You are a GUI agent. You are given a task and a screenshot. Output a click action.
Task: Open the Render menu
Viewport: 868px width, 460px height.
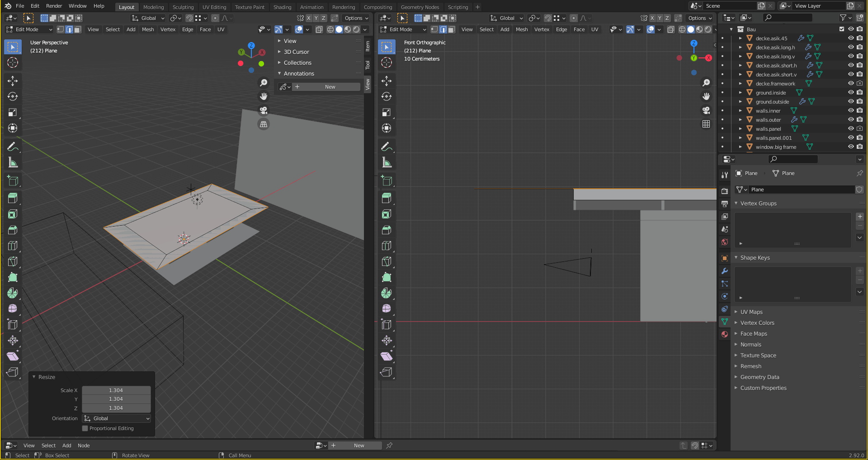[54, 6]
